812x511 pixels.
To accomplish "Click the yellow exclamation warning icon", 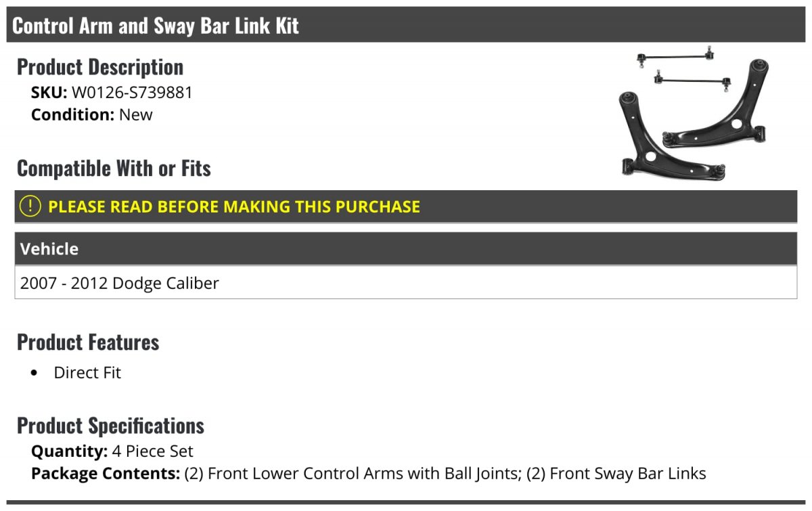I will coord(30,206).
